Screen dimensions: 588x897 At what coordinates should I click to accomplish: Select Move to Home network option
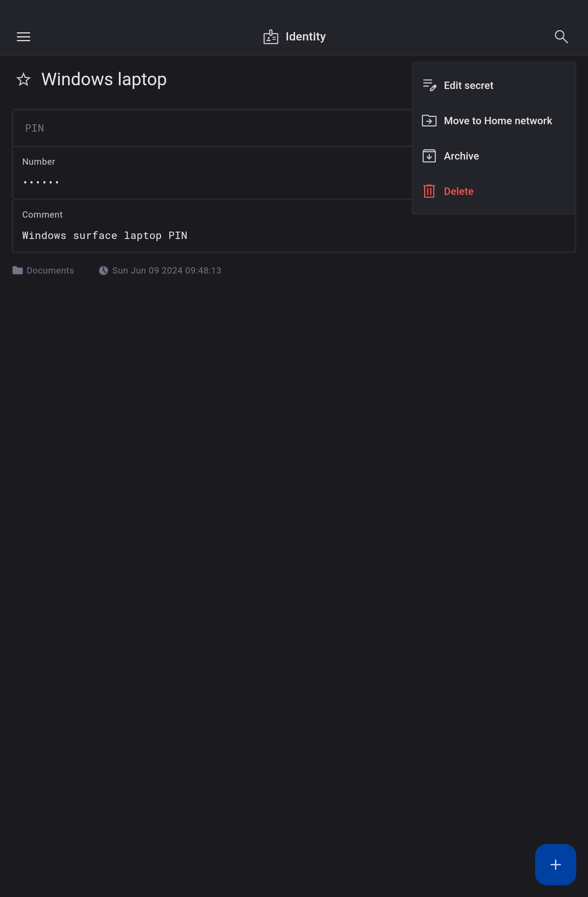point(498,121)
